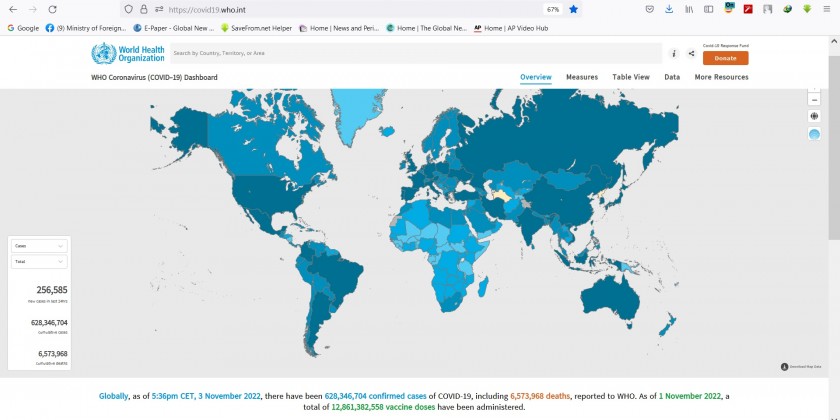840x420 pixels.
Task: Click the Firefox downloads arrow icon
Action: (x=669, y=9)
